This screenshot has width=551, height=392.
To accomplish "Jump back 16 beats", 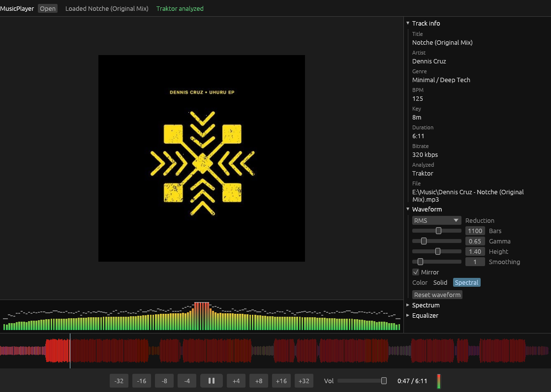I will click(142, 381).
